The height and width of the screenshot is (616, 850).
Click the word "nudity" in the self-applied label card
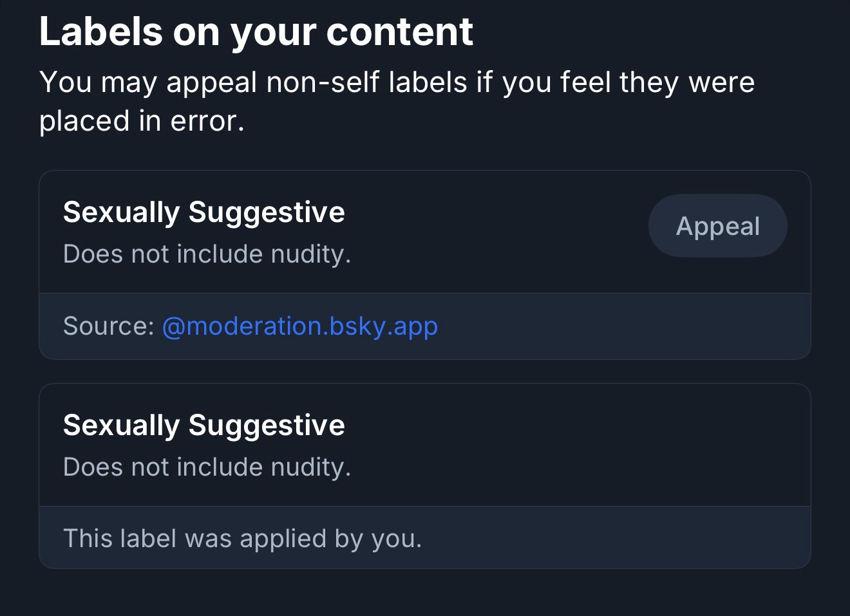pos(308,467)
